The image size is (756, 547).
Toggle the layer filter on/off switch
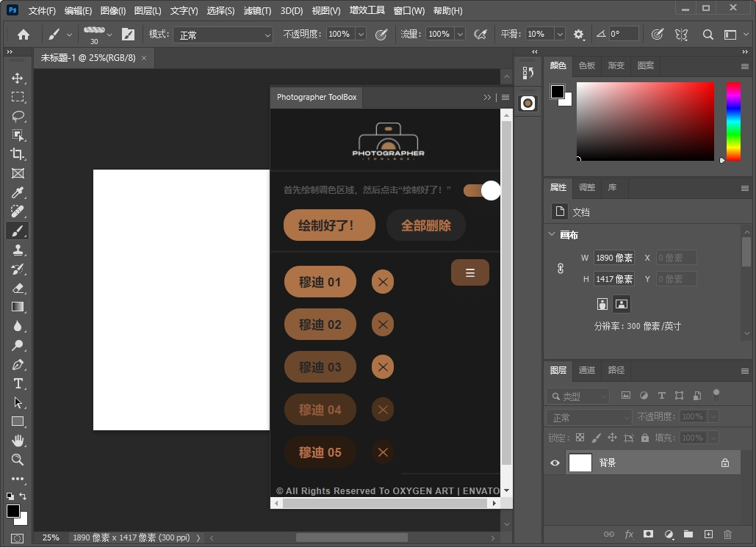[x=716, y=395]
